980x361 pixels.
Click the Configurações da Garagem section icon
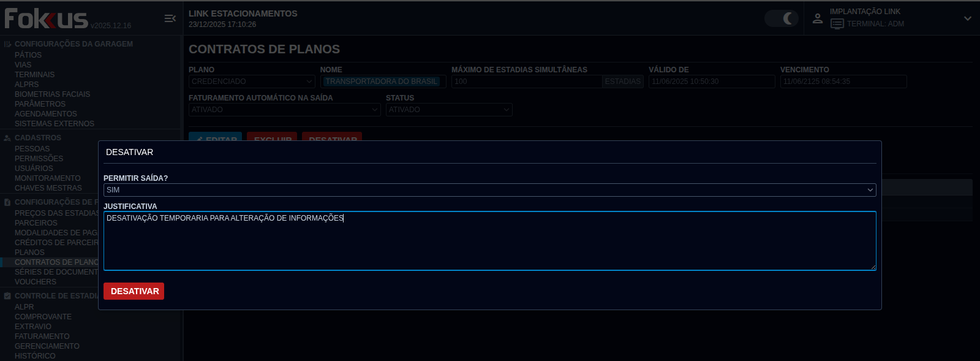pos(7,44)
